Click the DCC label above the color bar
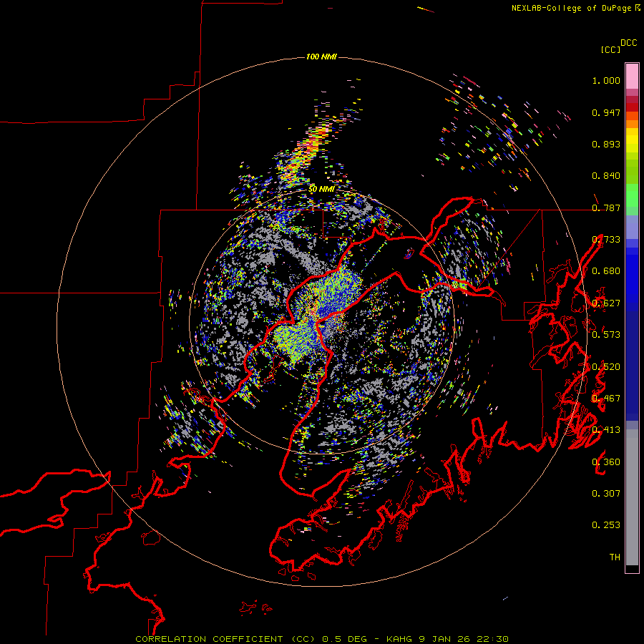 [629, 43]
